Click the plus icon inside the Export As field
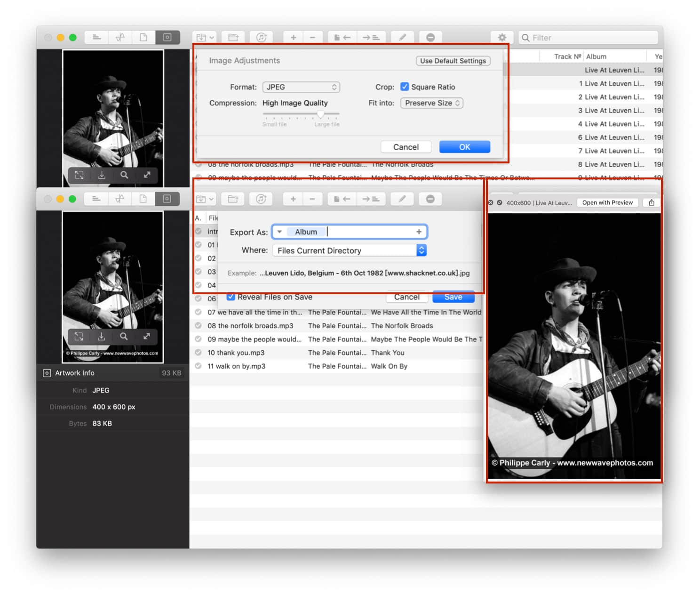Screen dimensions: 700x596 tap(419, 232)
